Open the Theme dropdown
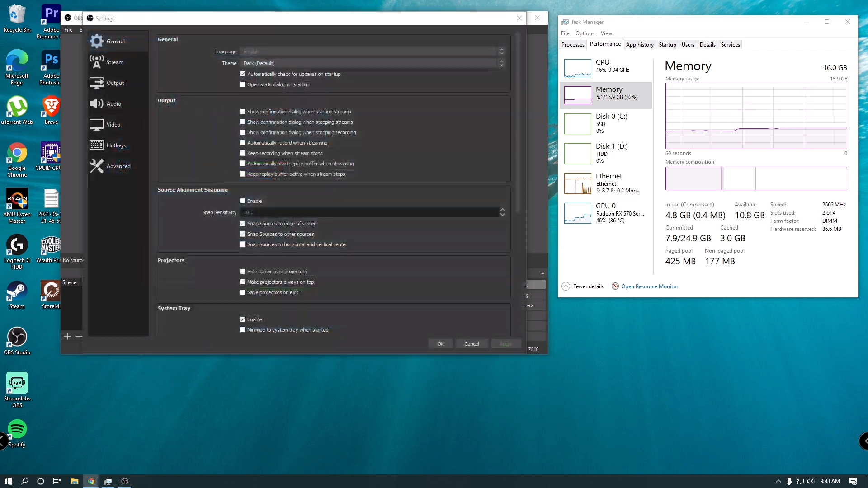 coord(373,63)
